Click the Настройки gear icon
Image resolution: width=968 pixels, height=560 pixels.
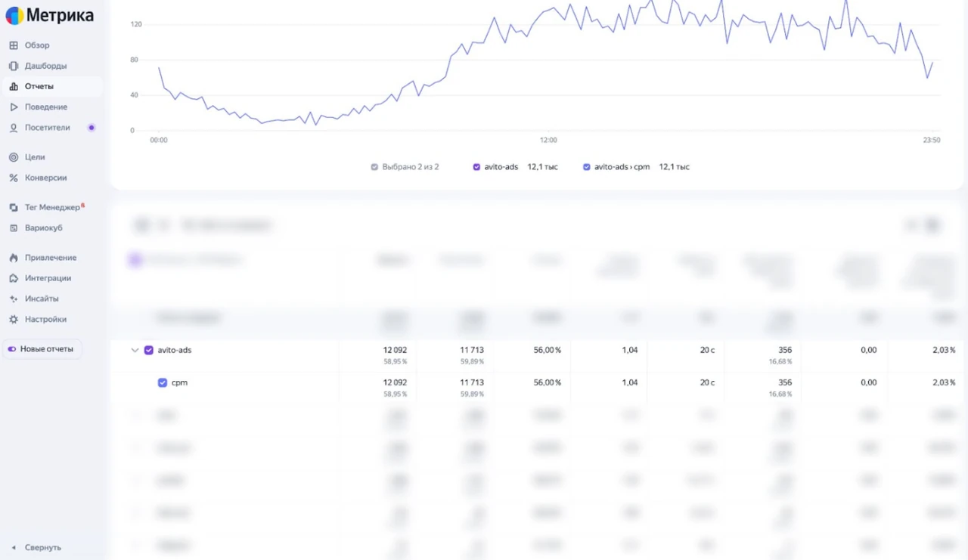point(14,319)
